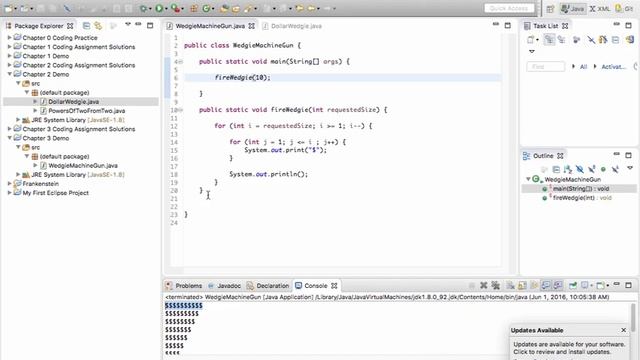Collapse WedgieMachineGun class in Outline
Screen dimensions: 640x360
tap(528, 179)
